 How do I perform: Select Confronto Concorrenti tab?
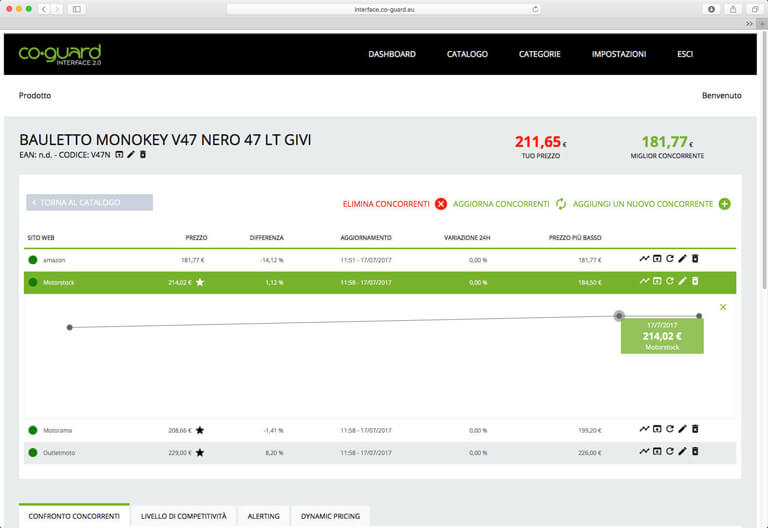(x=74, y=516)
